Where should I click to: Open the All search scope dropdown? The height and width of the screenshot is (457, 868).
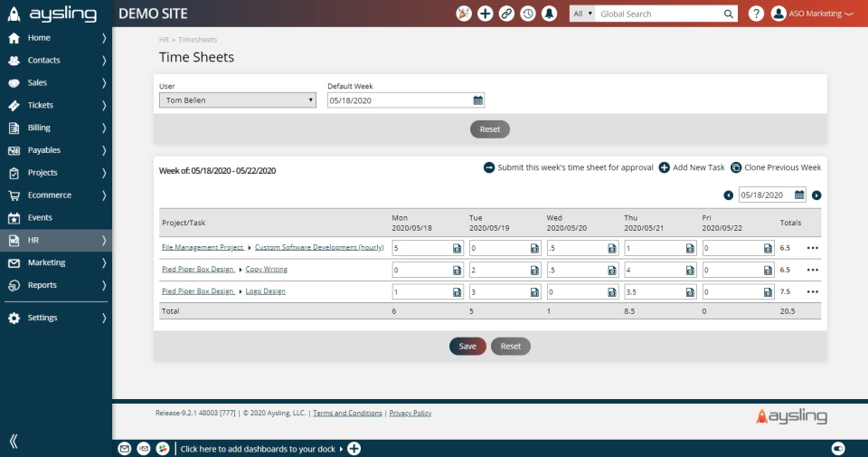point(582,14)
